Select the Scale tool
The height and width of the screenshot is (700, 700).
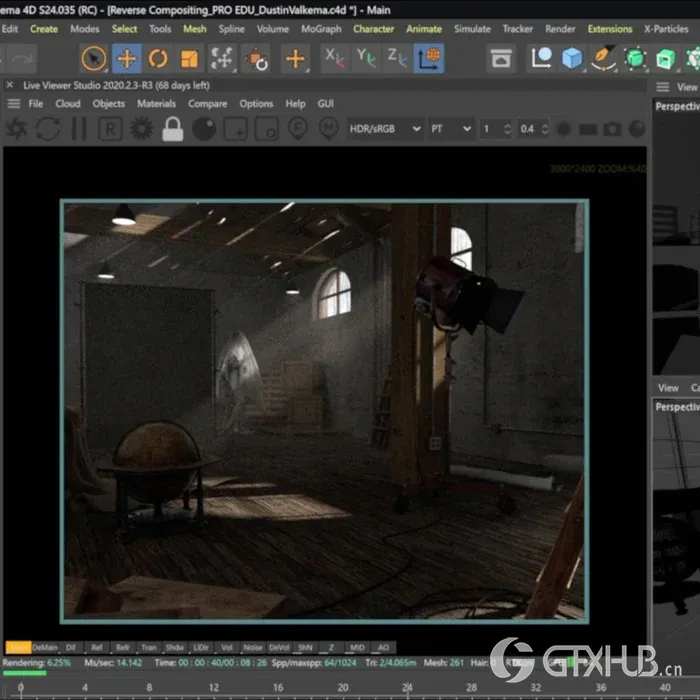190,59
